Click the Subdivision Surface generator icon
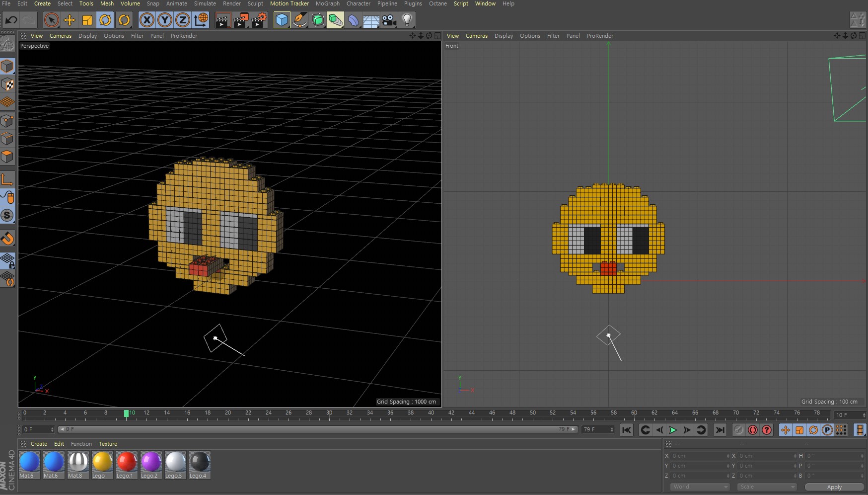 tap(318, 20)
